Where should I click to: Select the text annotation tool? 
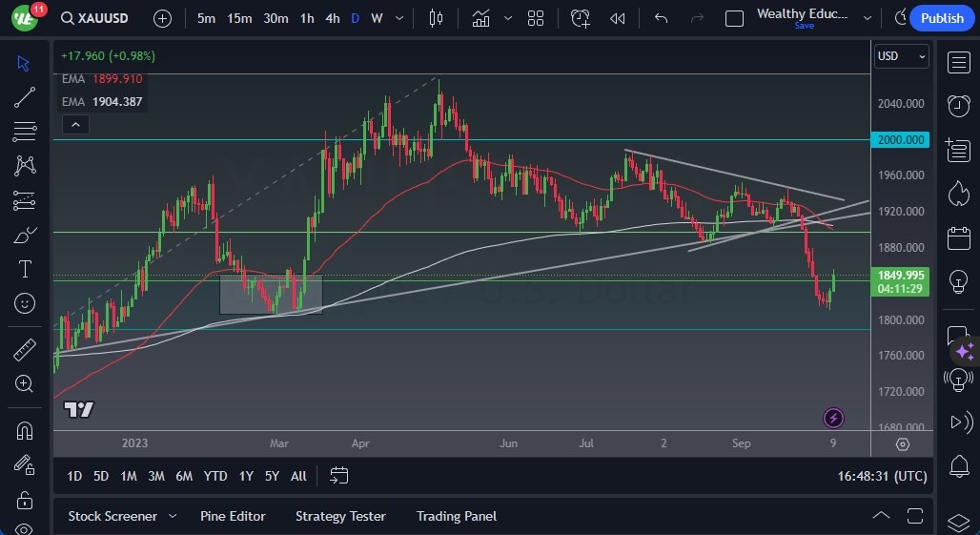pyautogui.click(x=25, y=269)
